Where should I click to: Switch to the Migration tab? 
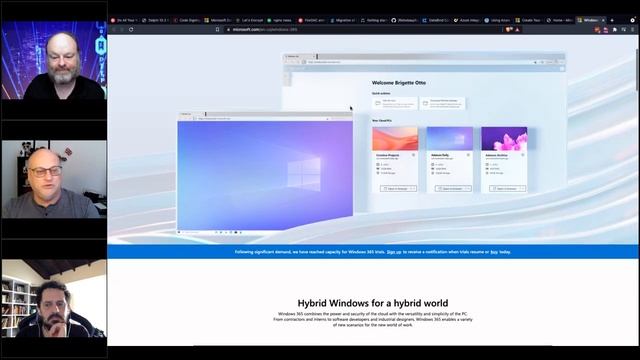(x=343, y=20)
